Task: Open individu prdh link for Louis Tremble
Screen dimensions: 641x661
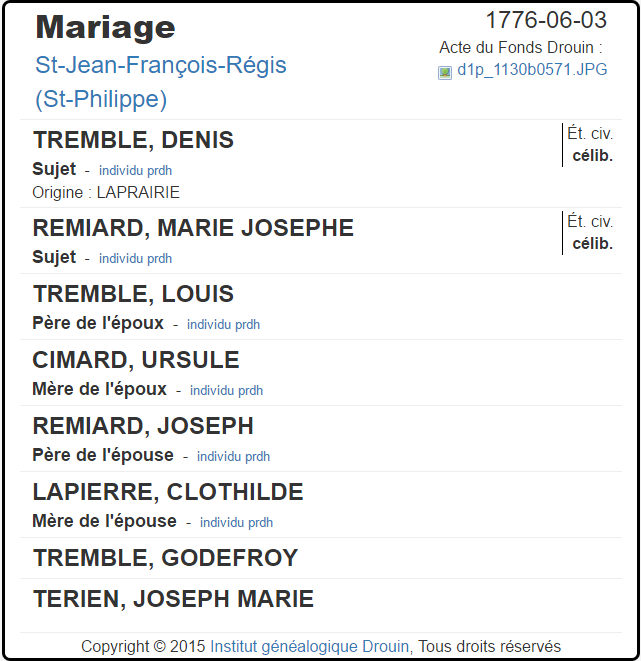Action: [x=223, y=324]
